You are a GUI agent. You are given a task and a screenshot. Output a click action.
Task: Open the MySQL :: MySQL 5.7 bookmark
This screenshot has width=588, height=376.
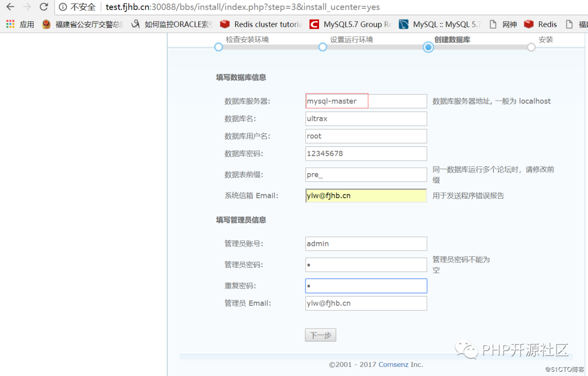[x=439, y=24]
